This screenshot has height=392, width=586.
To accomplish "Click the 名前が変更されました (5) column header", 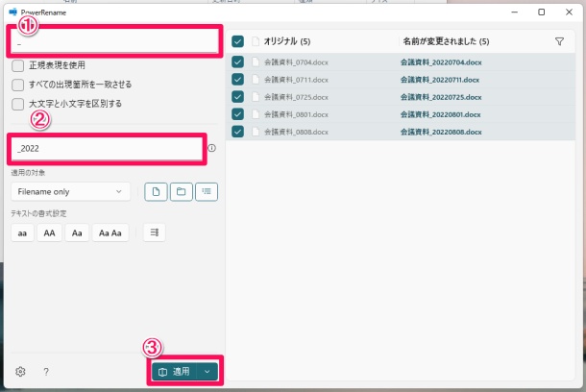I will [447, 41].
